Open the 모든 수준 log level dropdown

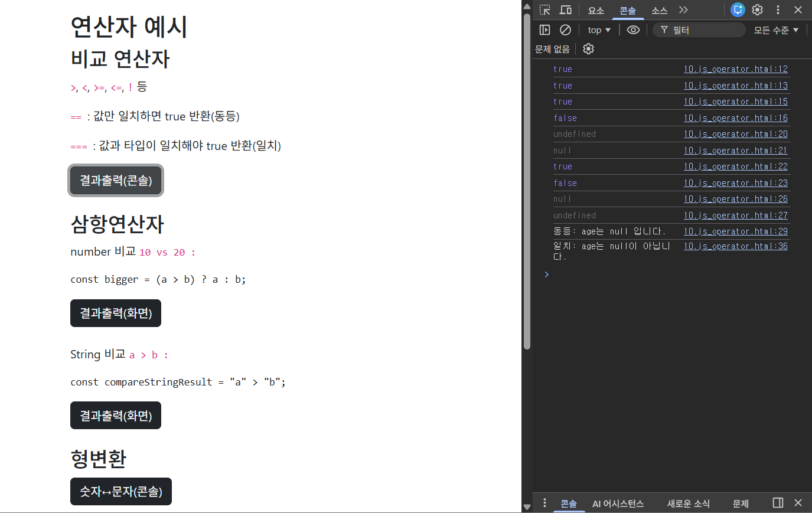(776, 30)
